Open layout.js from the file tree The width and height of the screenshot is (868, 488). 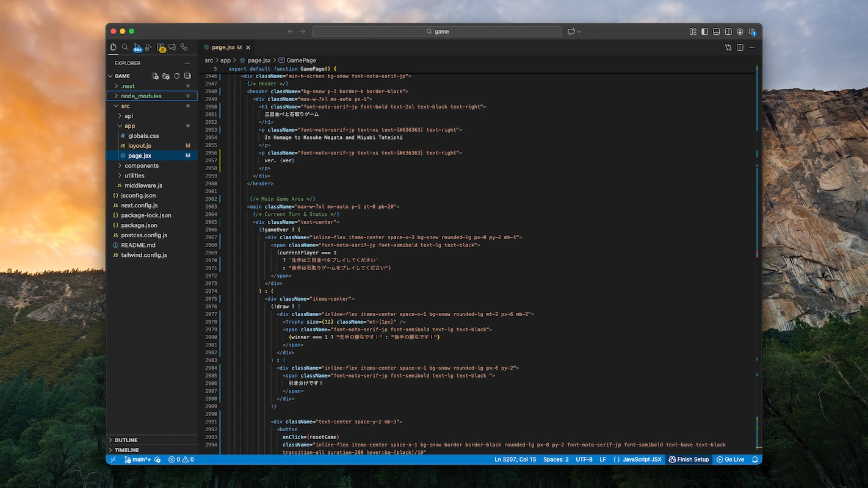(139, 146)
